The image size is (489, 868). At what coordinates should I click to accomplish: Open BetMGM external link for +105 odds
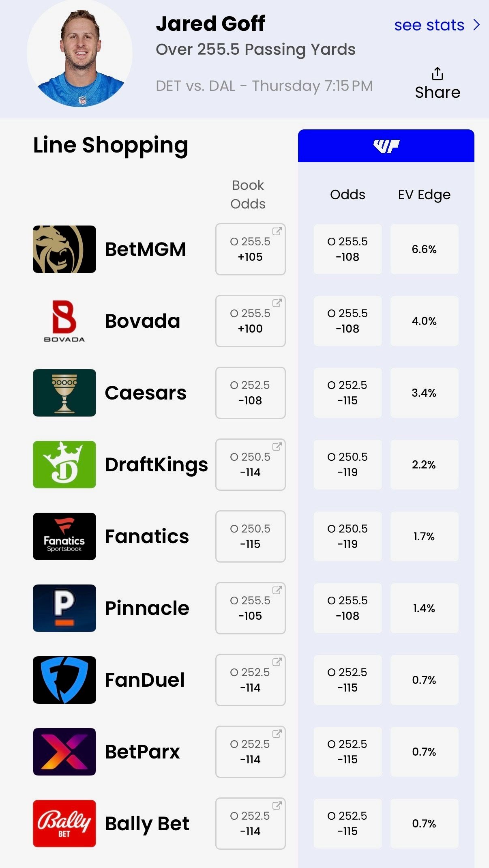pos(277,231)
